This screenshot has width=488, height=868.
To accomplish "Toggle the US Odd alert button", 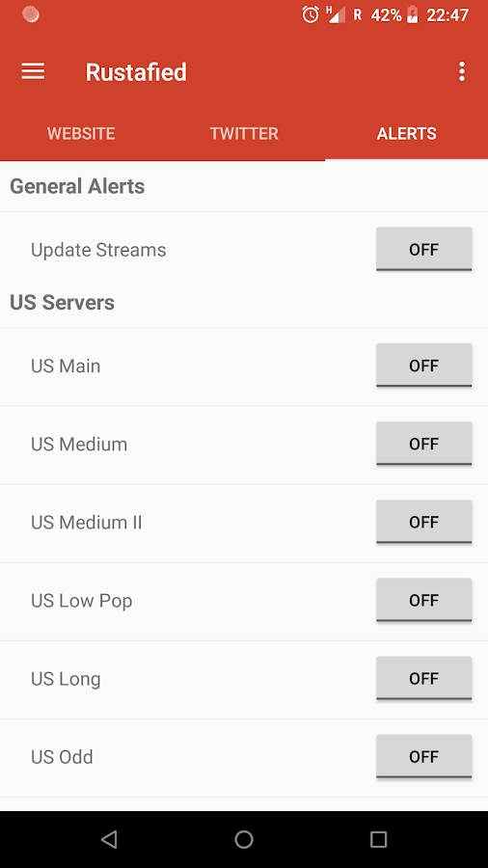I will (x=423, y=757).
